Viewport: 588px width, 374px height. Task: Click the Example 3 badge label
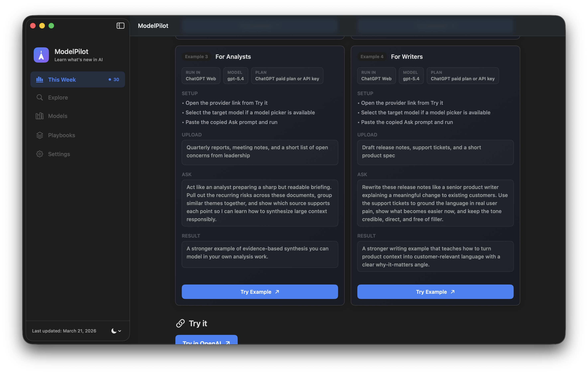coord(196,56)
